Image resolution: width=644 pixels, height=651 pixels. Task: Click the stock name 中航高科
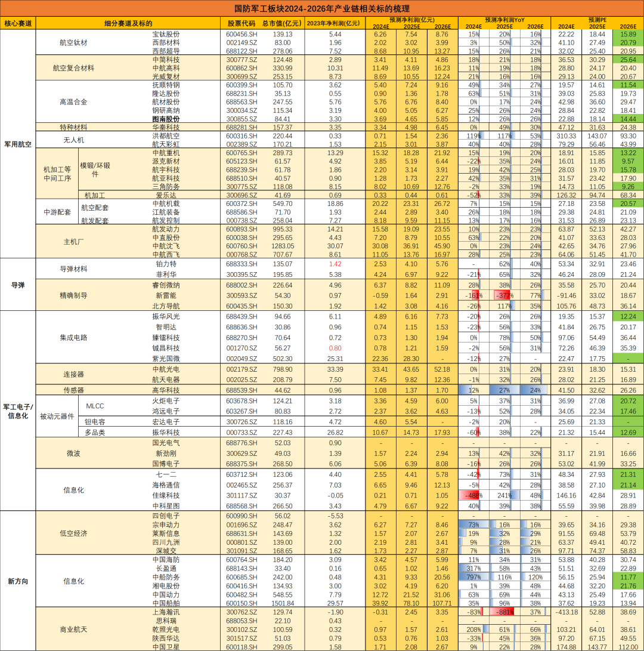pyautogui.click(x=166, y=68)
